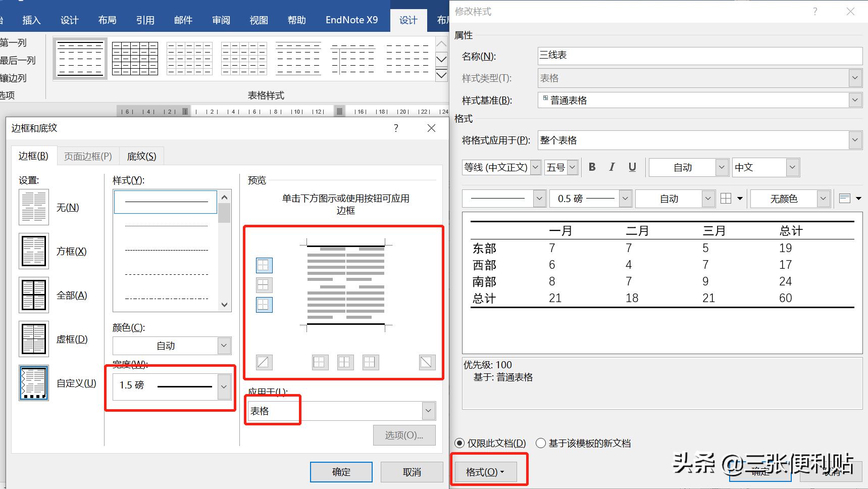868x489 pixels.
Task: Open the EndNote X9 ribbon tab
Action: (351, 20)
